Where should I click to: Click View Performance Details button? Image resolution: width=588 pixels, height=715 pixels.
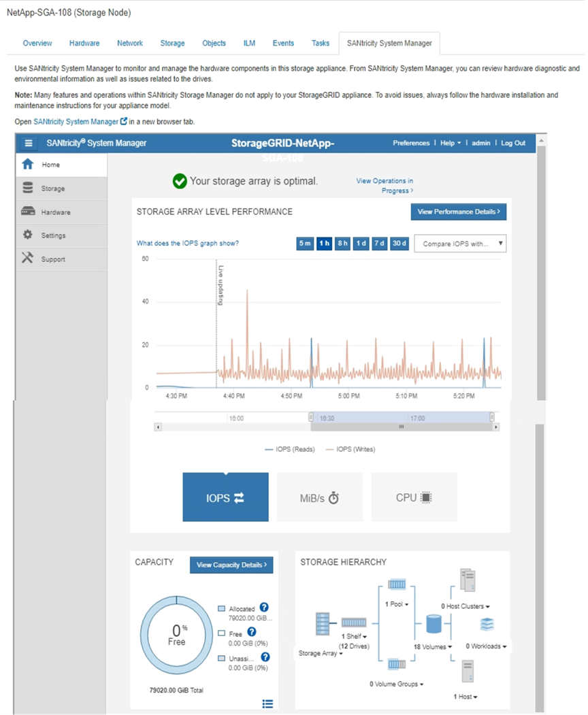pyautogui.click(x=459, y=212)
